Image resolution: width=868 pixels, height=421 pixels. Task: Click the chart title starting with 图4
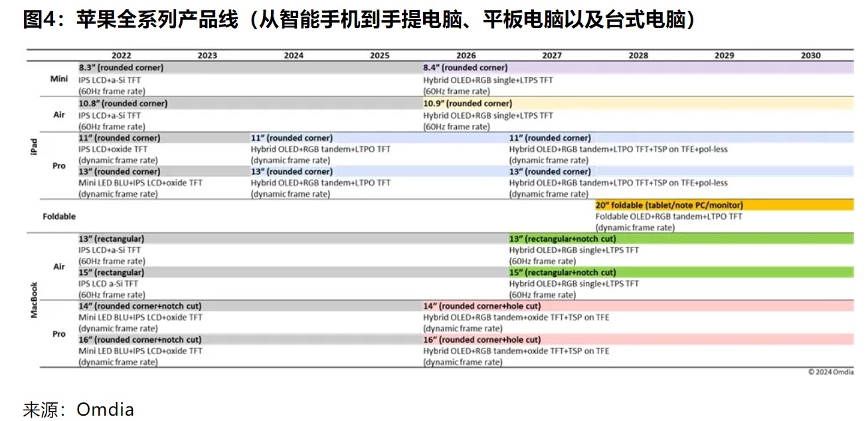click(360, 20)
